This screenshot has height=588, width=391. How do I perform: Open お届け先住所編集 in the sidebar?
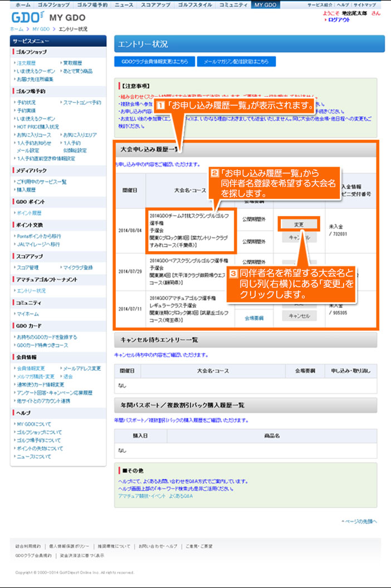(x=35, y=79)
